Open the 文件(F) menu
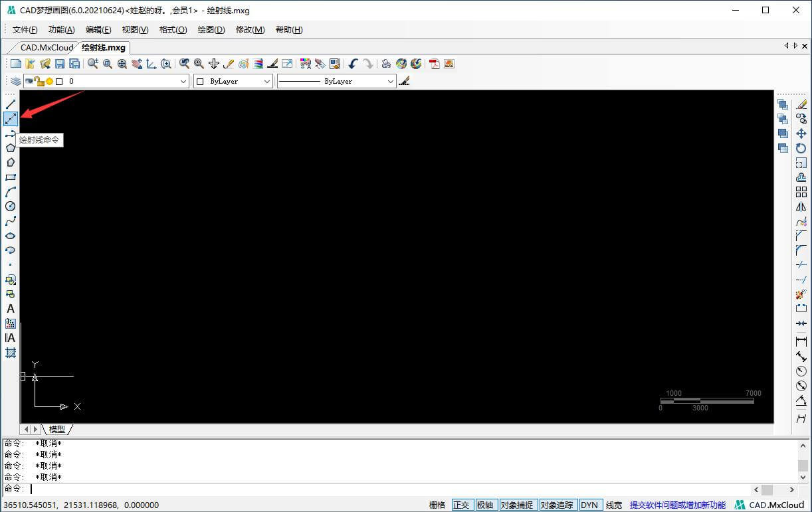Viewport: 812px width, 512px height. pos(25,30)
